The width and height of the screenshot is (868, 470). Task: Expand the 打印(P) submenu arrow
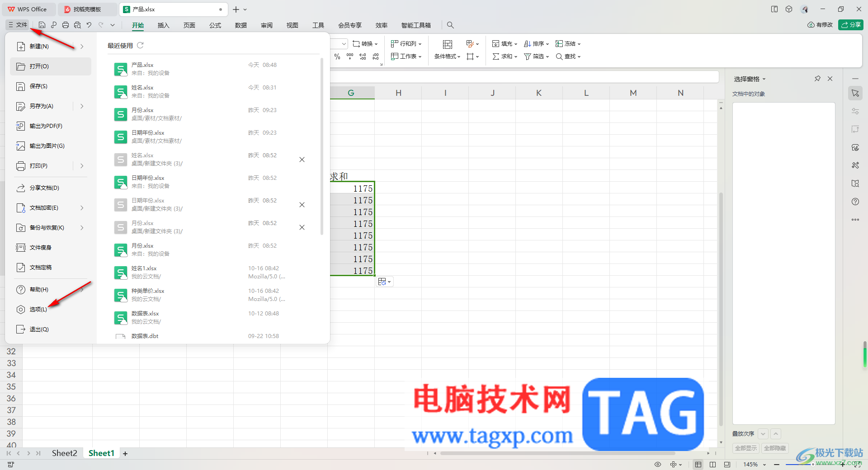point(82,166)
